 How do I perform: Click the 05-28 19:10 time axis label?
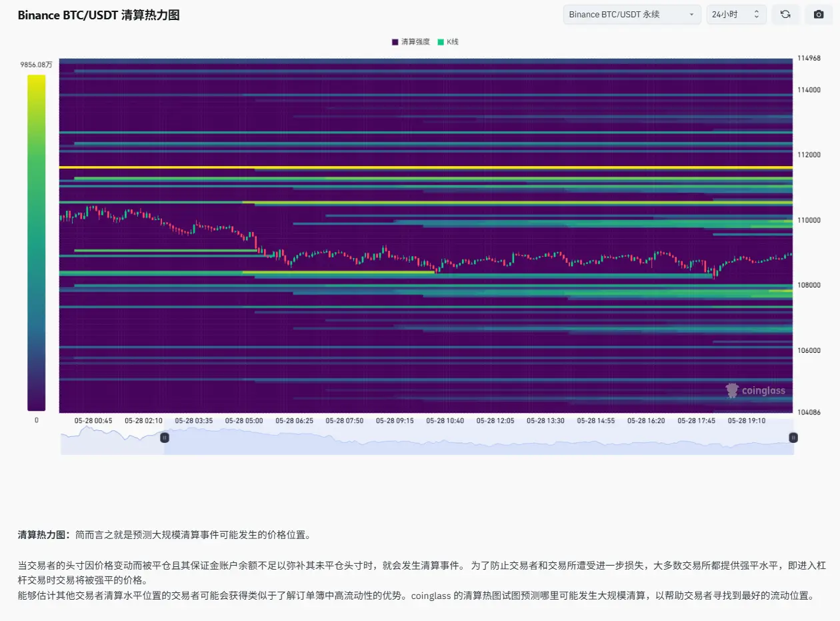(747, 421)
